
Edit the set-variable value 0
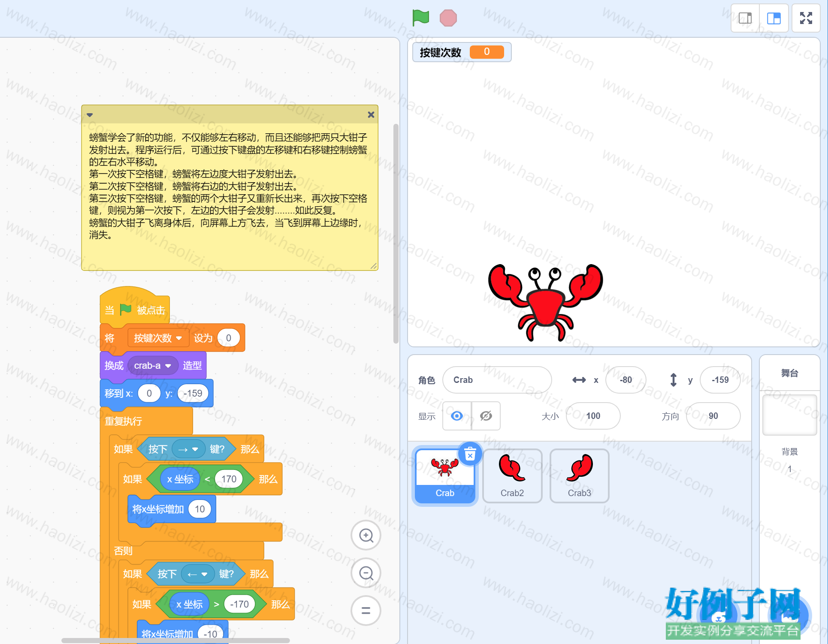coord(229,338)
